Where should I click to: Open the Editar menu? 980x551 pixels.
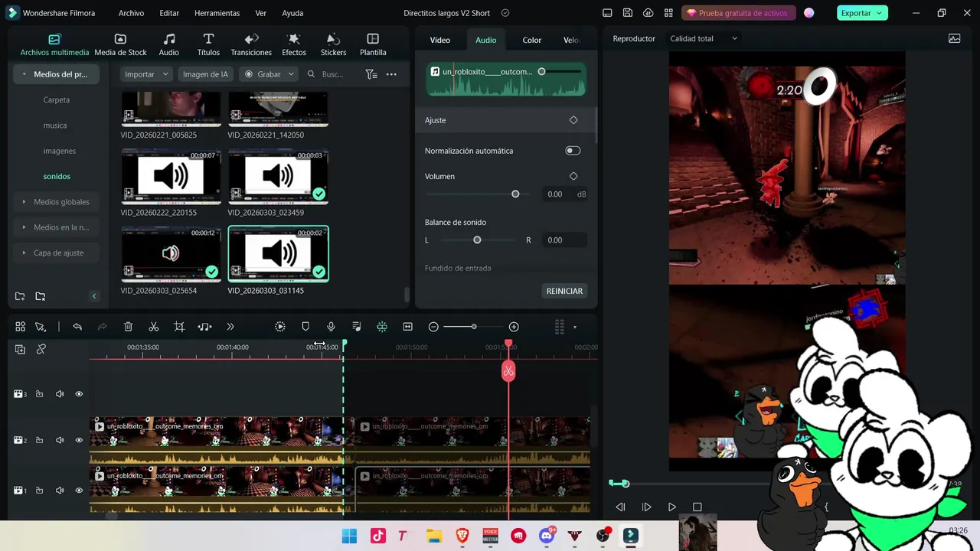pos(169,13)
